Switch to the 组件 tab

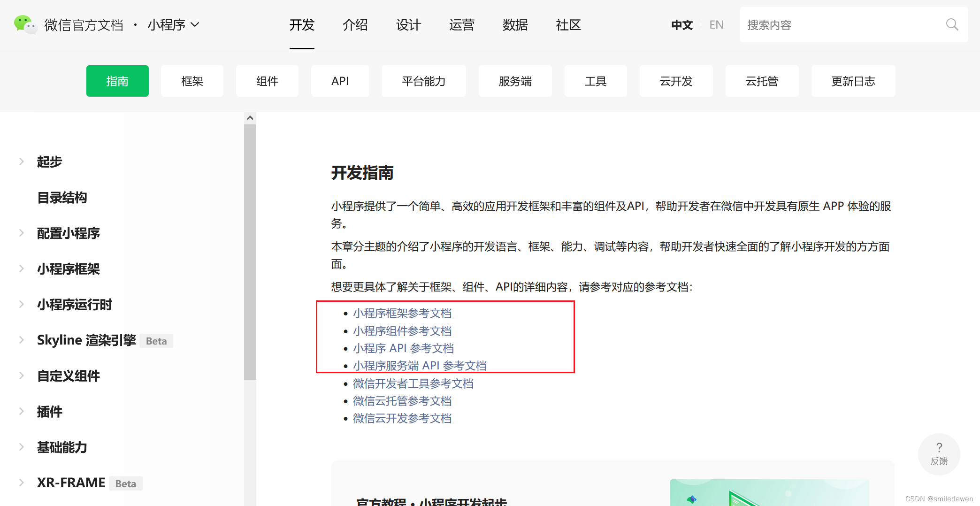[x=267, y=81]
